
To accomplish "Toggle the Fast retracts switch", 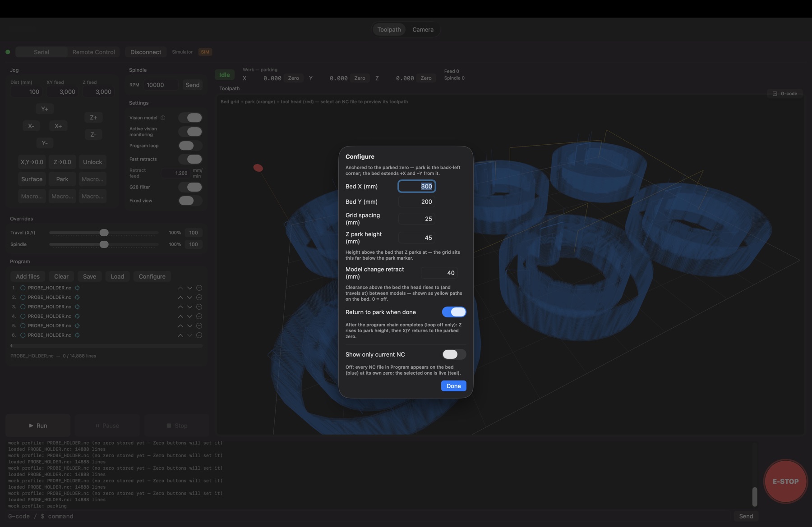I will point(190,159).
